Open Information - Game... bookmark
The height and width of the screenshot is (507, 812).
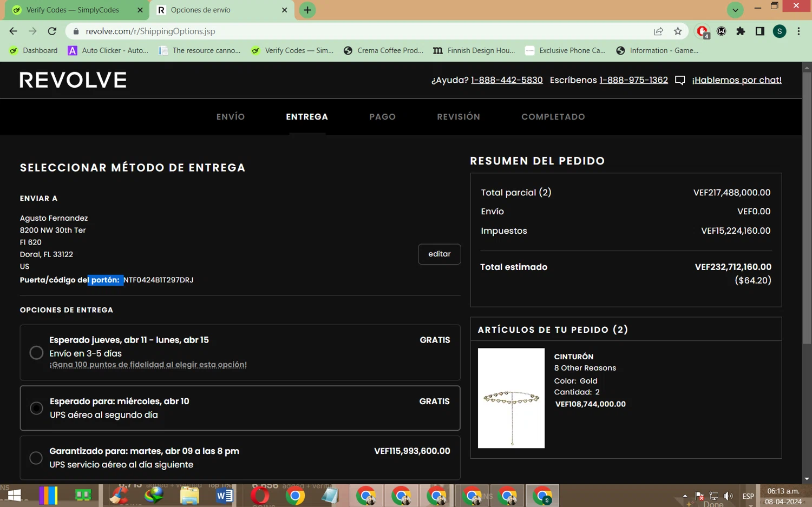[657, 50]
